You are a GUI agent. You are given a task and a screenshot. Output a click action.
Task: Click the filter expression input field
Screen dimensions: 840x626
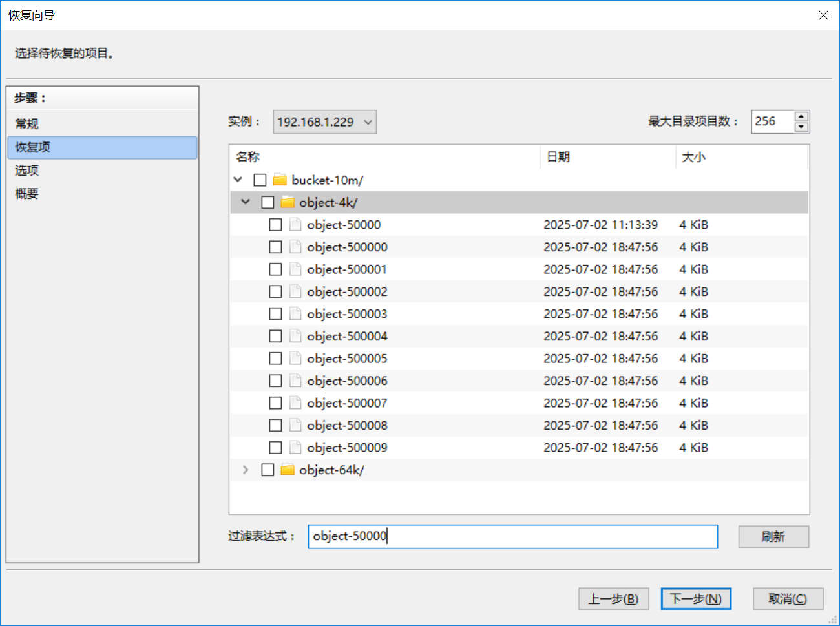pyautogui.click(x=512, y=536)
